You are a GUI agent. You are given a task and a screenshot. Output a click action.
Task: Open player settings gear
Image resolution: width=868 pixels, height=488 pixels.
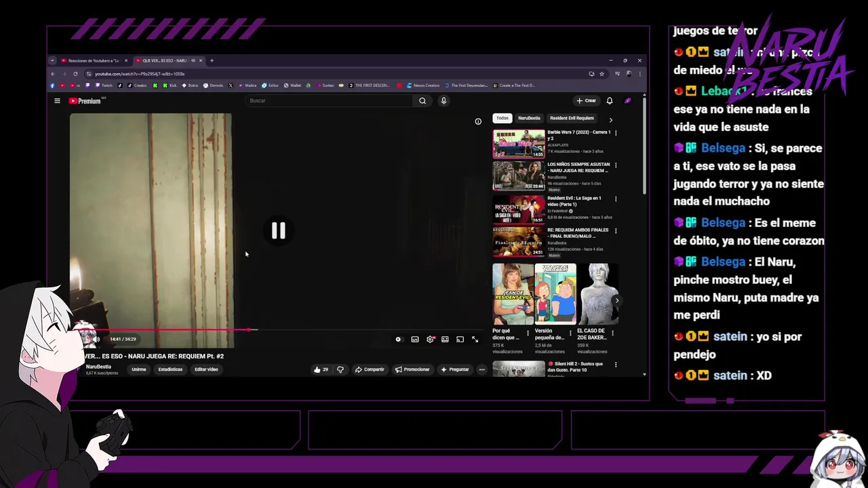430,339
